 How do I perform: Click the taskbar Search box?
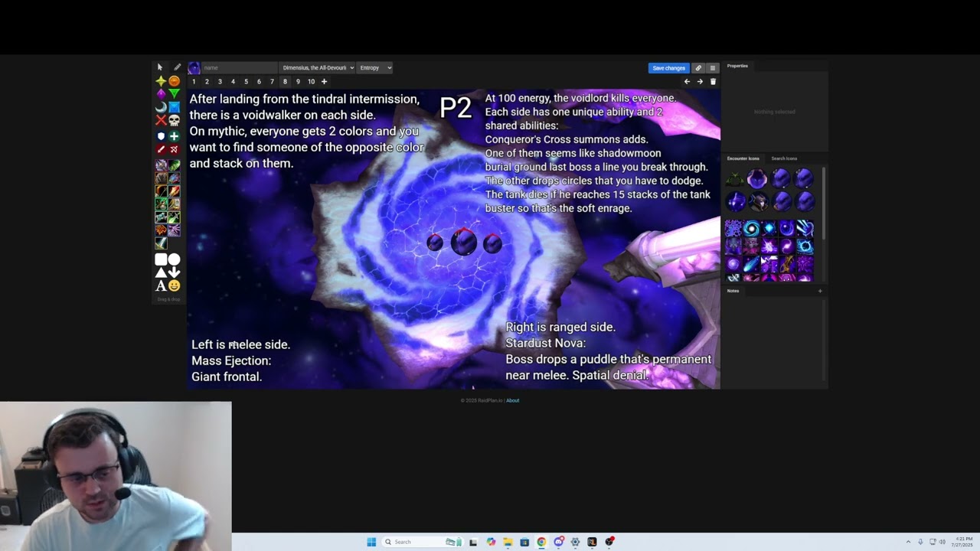tap(421, 542)
